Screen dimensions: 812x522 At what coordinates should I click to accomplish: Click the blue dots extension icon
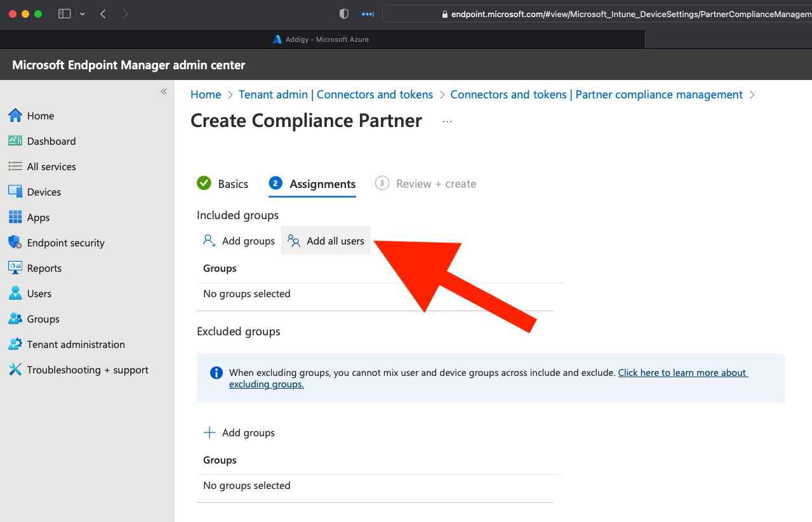pos(368,13)
